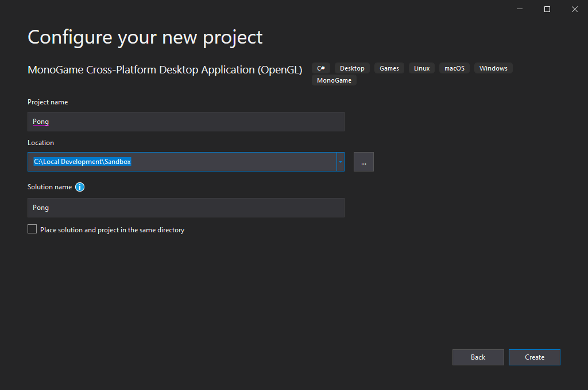Screen dimensions: 588x390
Task: Select the MonoGame framework tag
Action: click(334, 80)
